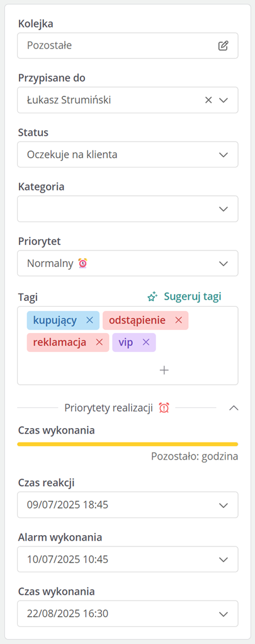Add a new tag with plus icon
This screenshot has width=255, height=644.
(164, 370)
